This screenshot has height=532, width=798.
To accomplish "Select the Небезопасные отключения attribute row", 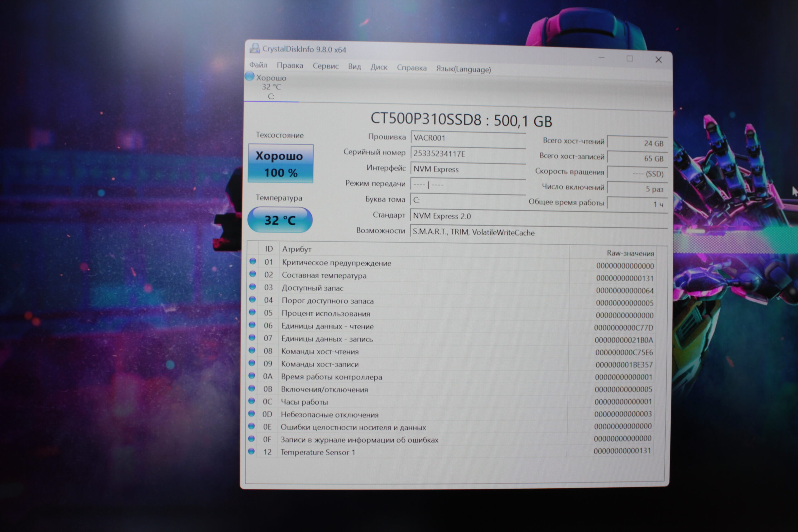I will click(x=329, y=414).
